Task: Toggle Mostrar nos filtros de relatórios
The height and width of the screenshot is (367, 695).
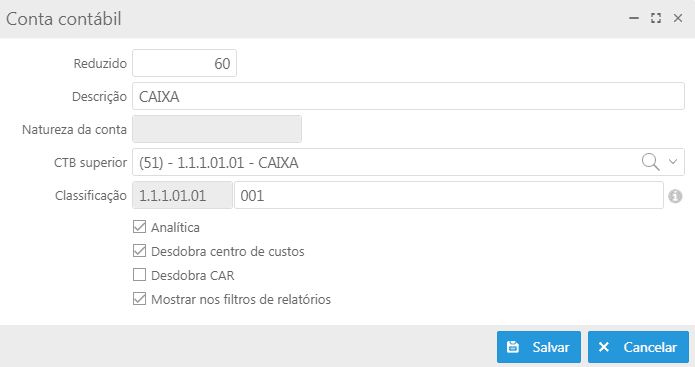Action: click(139, 299)
